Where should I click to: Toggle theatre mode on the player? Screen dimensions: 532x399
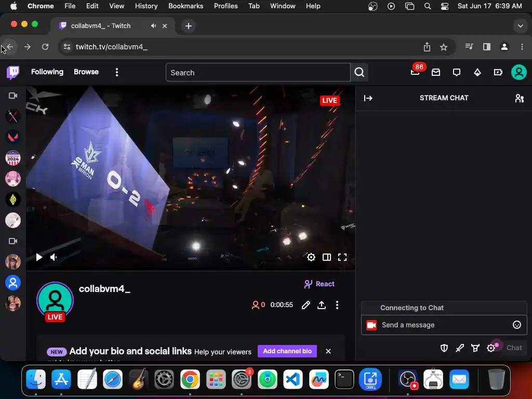327,257
